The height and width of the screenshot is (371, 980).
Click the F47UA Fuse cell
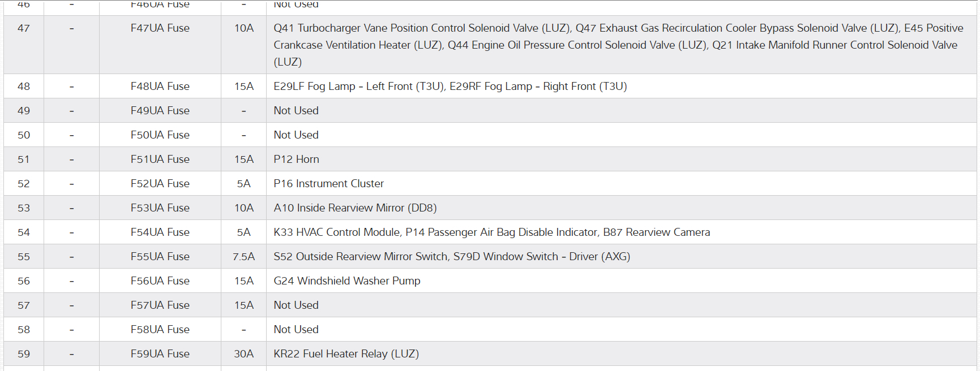pyautogui.click(x=160, y=28)
